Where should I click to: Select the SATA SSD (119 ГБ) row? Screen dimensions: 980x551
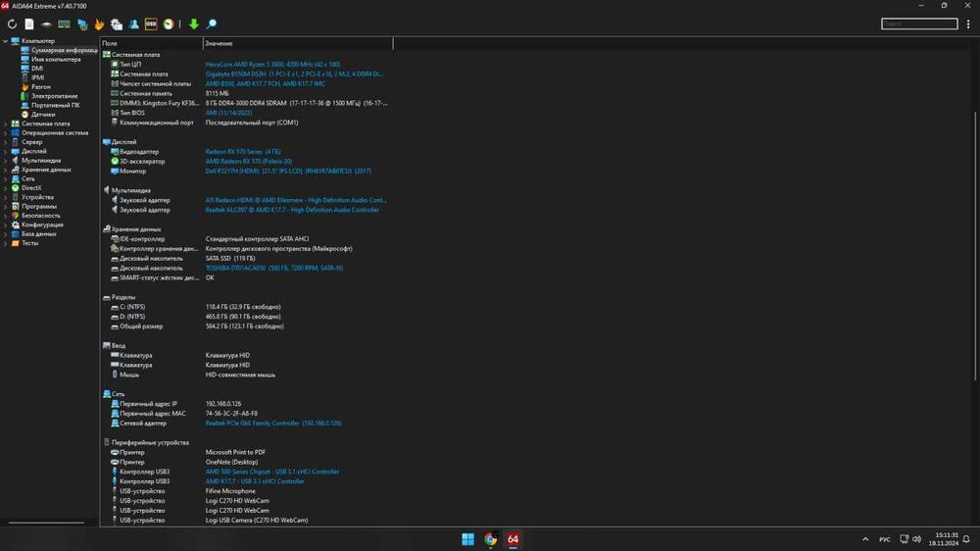click(x=246, y=258)
